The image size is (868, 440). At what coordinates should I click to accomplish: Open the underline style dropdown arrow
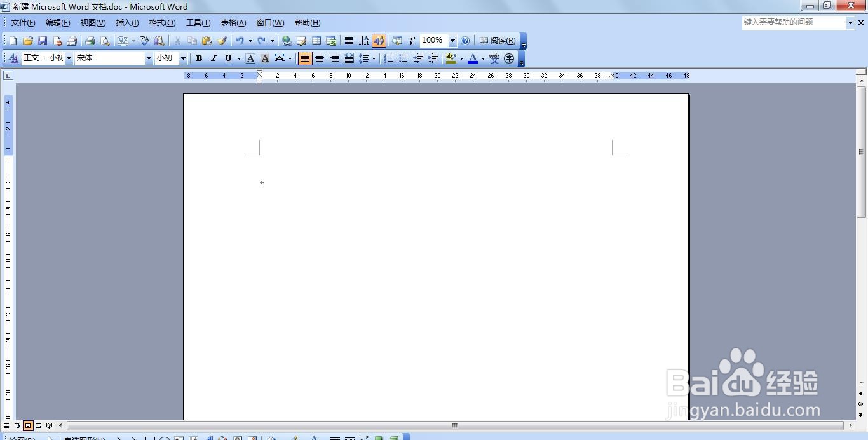click(x=239, y=58)
